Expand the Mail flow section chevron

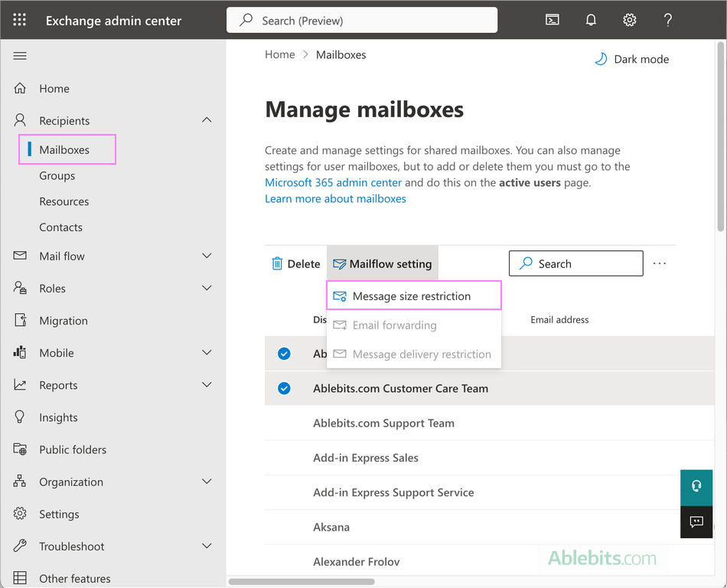pyautogui.click(x=207, y=256)
